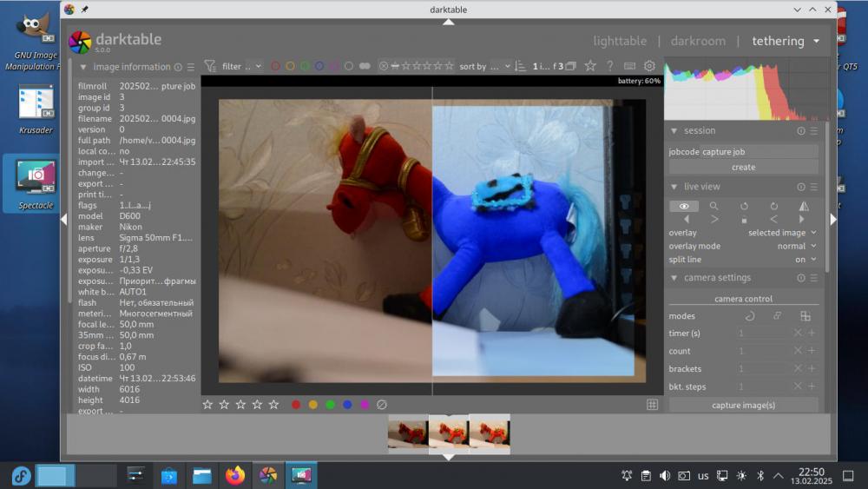Viewport: 868px width, 489px height.
Task: Switch to the lighttable view
Action: 620,41
